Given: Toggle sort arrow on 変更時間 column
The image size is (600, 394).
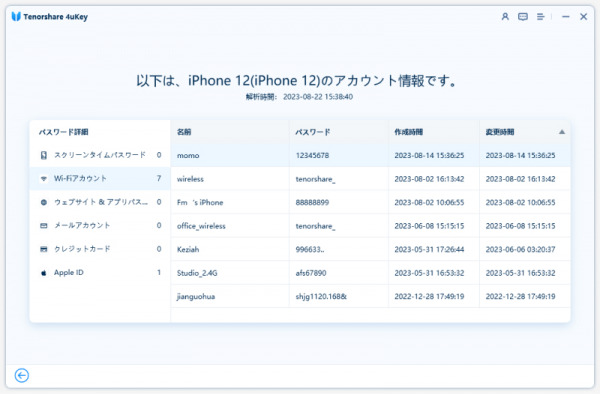Looking at the screenshot, I should point(562,132).
